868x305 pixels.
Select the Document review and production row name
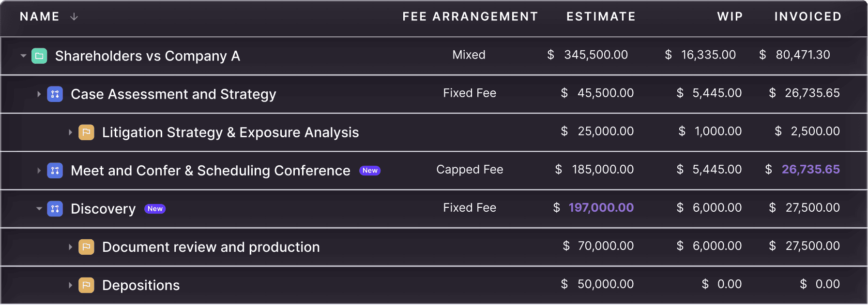pyautogui.click(x=211, y=247)
